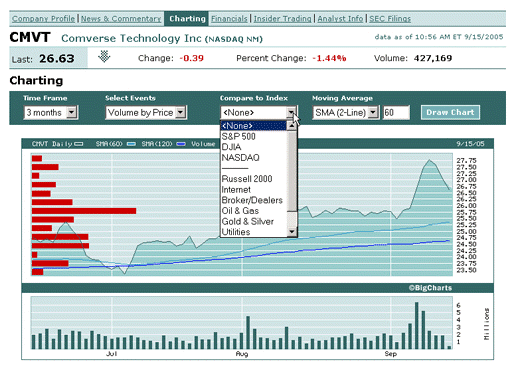Click the chart date 9/15/05
The image size is (515, 370).
pos(470,144)
